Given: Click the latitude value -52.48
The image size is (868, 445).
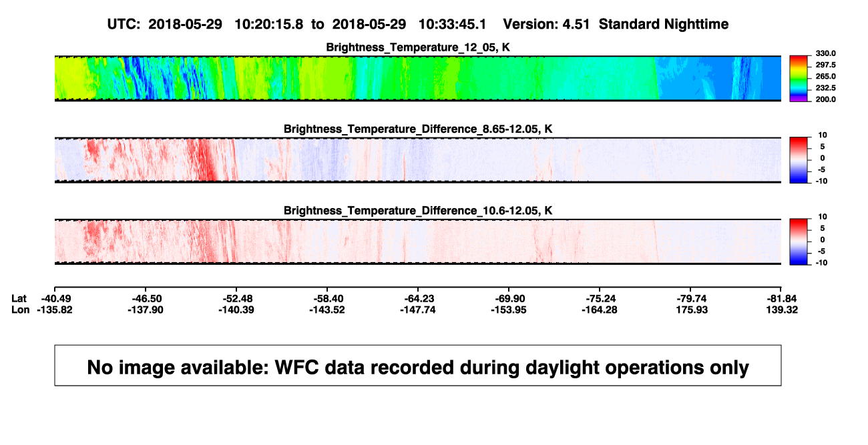Looking at the screenshot, I should pos(236,298).
